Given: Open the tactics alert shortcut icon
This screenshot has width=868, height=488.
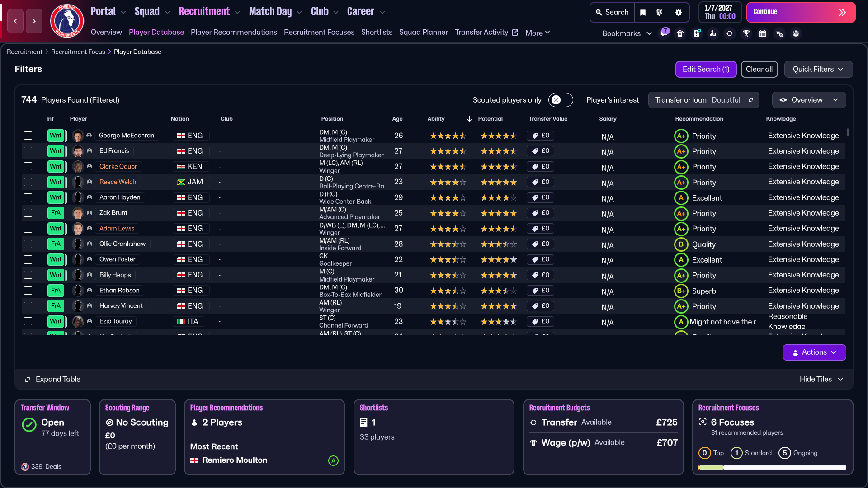Looking at the screenshot, I should tap(697, 33).
